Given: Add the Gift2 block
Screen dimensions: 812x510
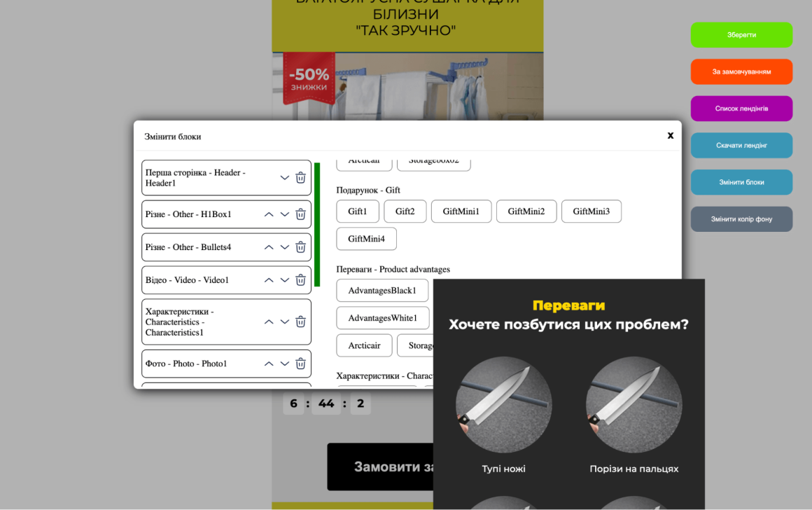Looking at the screenshot, I should coord(405,211).
